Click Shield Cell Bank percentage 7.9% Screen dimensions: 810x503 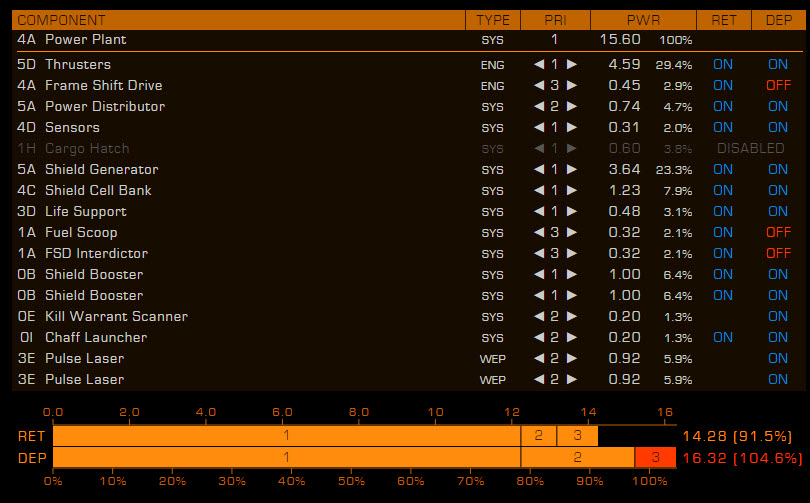pyautogui.click(x=678, y=191)
